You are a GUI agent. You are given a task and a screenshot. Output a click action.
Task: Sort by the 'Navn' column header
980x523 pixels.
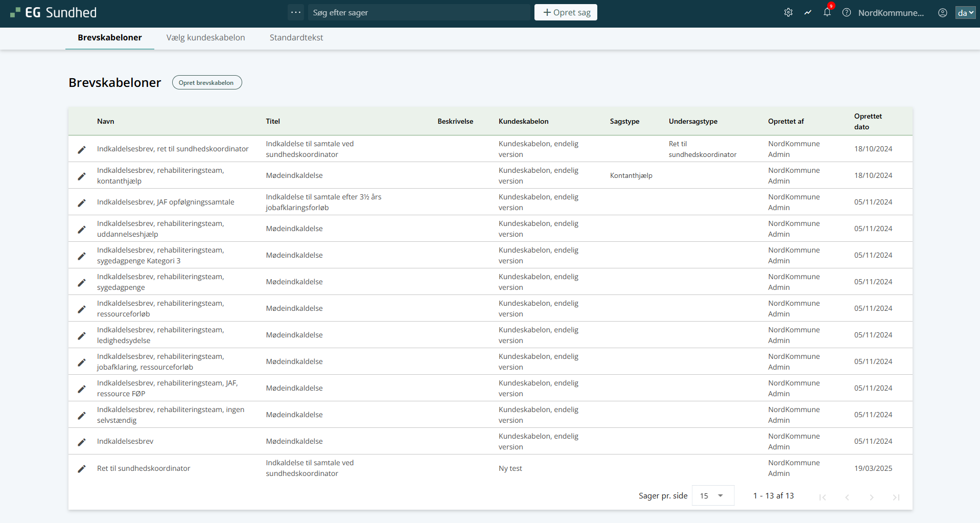click(x=106, y=122)
